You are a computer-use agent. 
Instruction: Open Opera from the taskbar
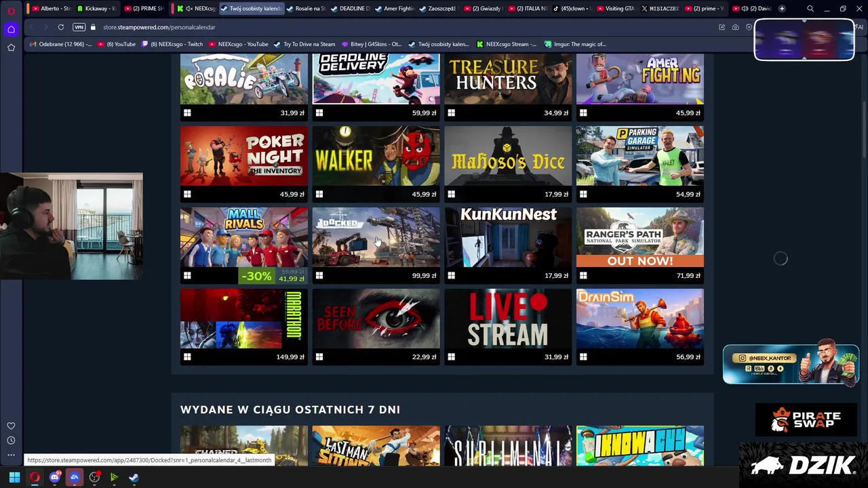(x=35, y=477)
